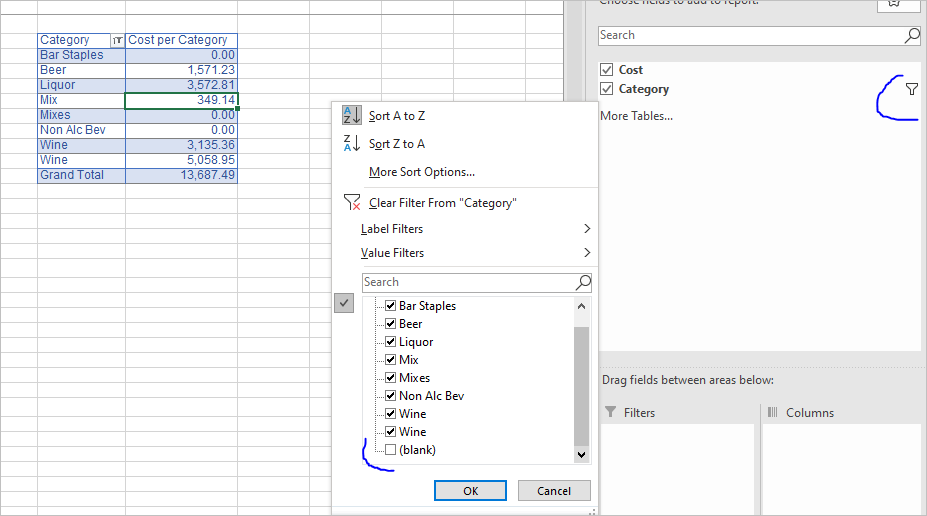Select the Non Alc Bev row label cell
Screen dimensions: 927x516
82,130
